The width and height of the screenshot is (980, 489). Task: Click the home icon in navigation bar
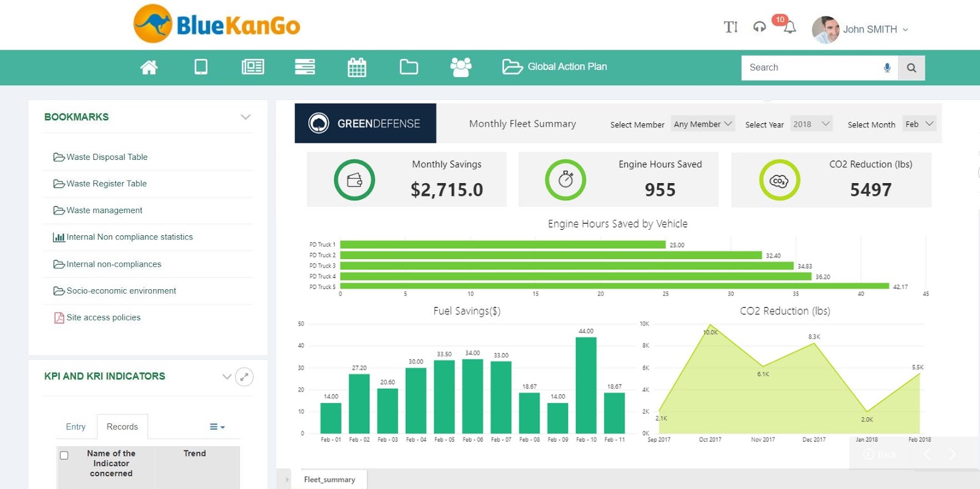[x=149, y=67]
